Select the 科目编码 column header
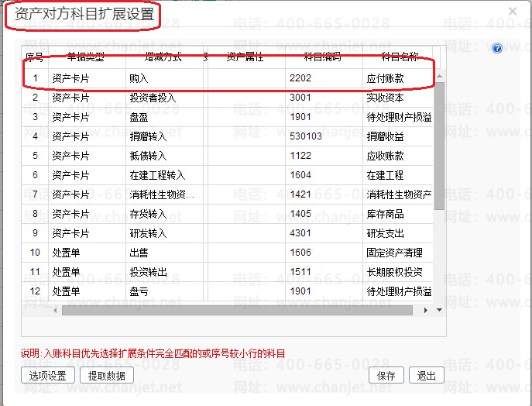The width and height of the screenshot is (532, 406). (x=324, y=57)
